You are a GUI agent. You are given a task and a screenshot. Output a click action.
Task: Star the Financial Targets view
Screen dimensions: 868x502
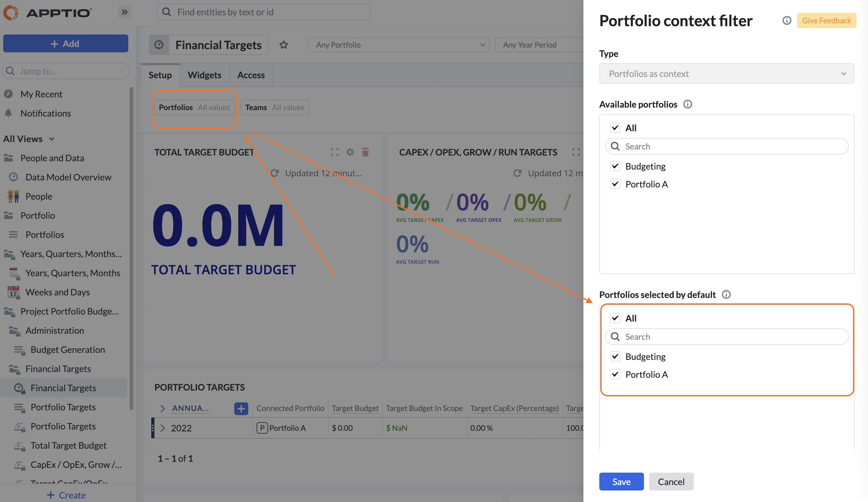[x=283, y=44]
